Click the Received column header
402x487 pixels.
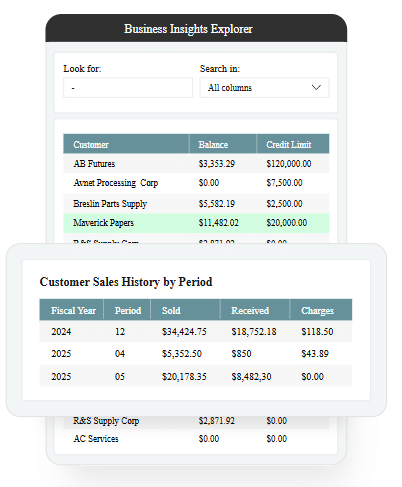tap(255, 311)
